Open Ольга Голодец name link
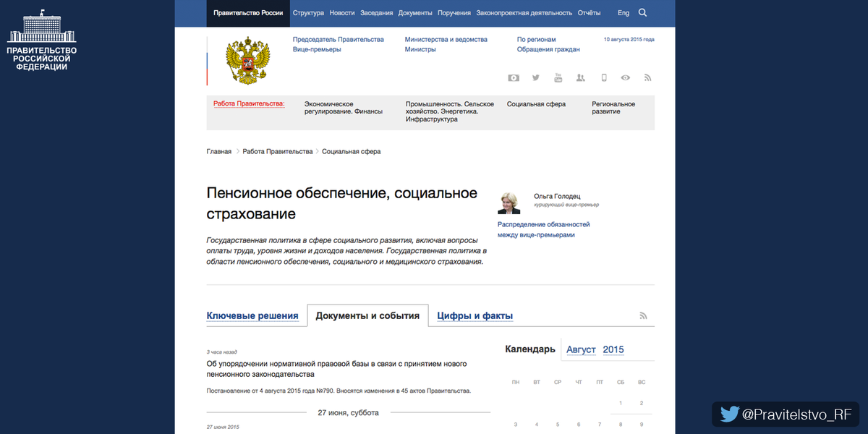Image resolution: width=868 pixels, height=434 pixels. click(x=557, y=196)
